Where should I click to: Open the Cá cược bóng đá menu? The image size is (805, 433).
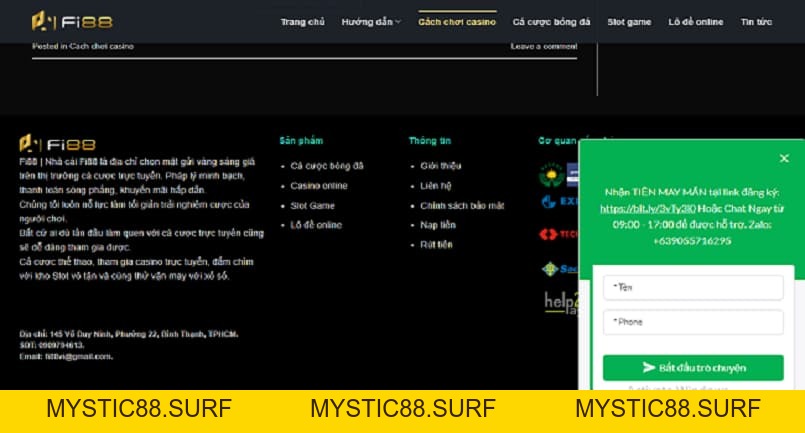click(551, 22)
